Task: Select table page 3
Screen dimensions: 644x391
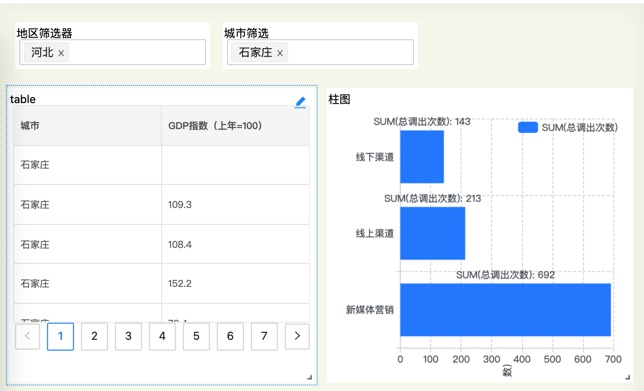Action: [x=128, y=336]
